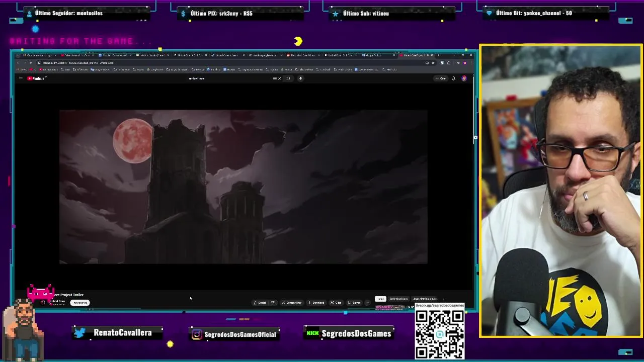
Task: Click the browser back arrow
Action: tap(18, 63)
